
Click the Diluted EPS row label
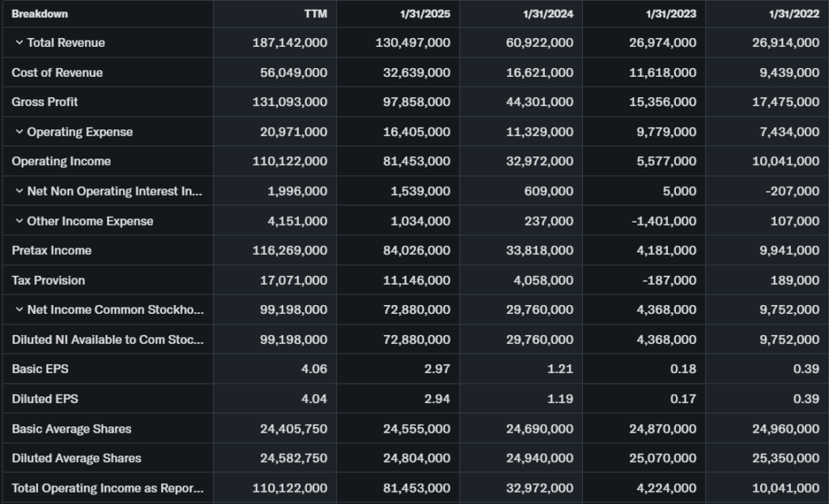tap(45, 399)
